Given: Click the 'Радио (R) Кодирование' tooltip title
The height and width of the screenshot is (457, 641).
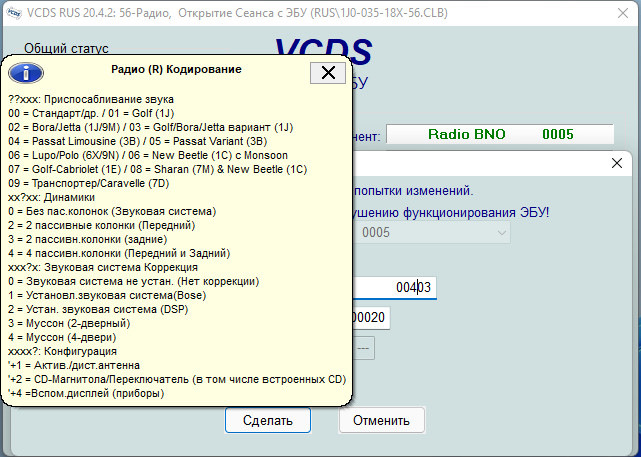Looking at the screenshot, I should (176, 69).
